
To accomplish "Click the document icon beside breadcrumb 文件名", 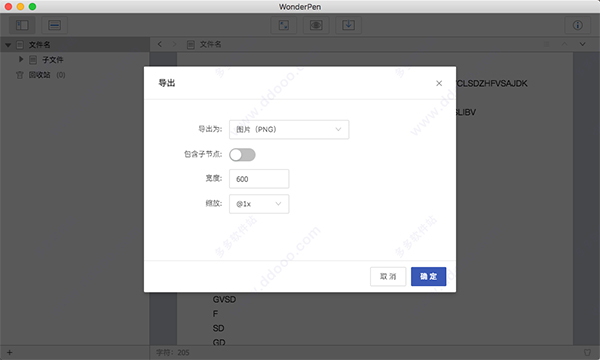I will (191, 45).
